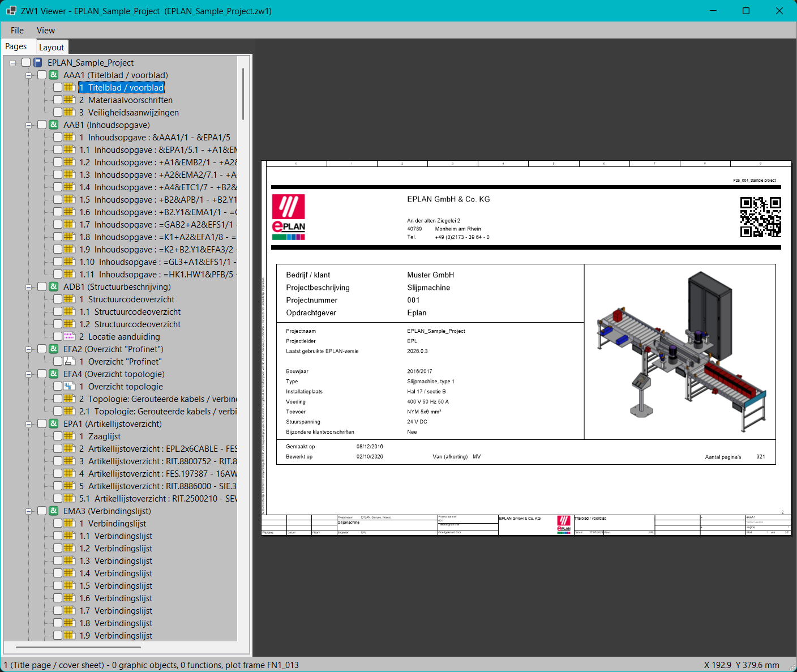The image size is (797, 672).
Task: Open the View menu
Action: tap(46, 31)
